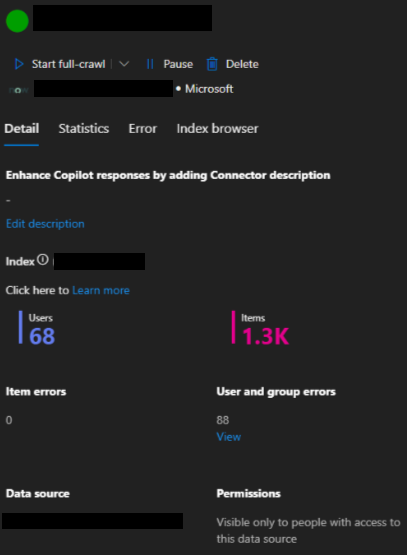Click the ServiceNow 'now' logo icon

[x=18, y=90]
